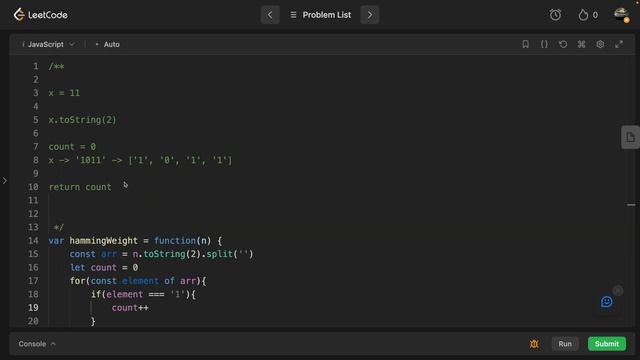Click on 'x = 11' comment line

click(x=64, y=93)
